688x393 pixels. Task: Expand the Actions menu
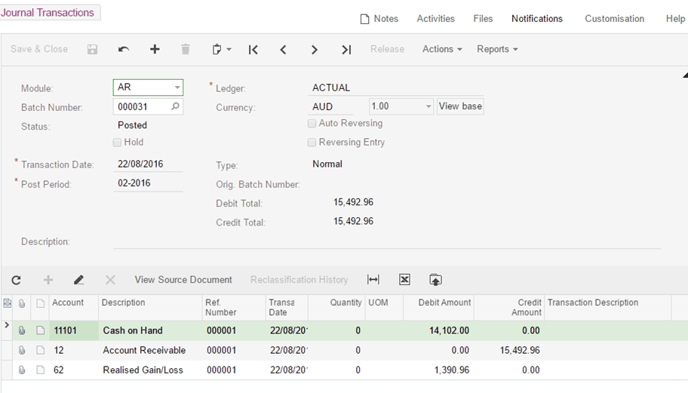click(442, 49)
